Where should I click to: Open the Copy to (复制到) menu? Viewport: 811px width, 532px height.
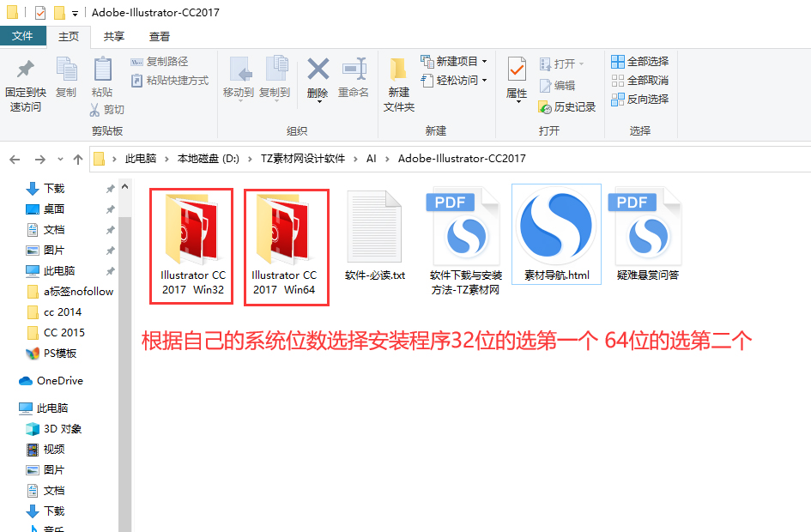(275, 77)
